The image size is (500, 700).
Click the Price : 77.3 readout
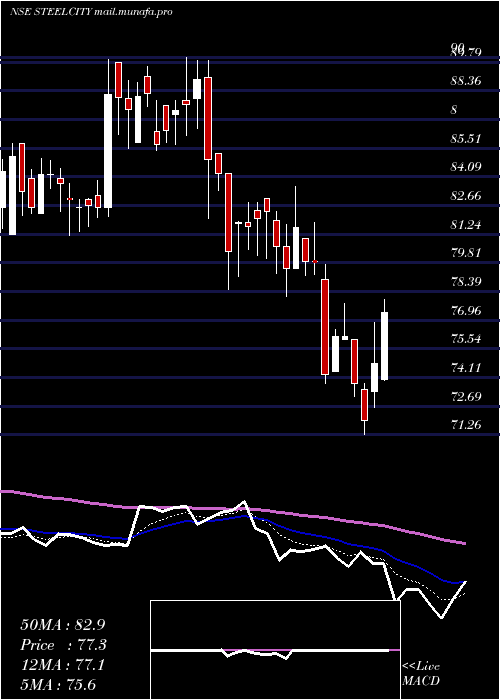pyautogui.click(x=63, y=645)
